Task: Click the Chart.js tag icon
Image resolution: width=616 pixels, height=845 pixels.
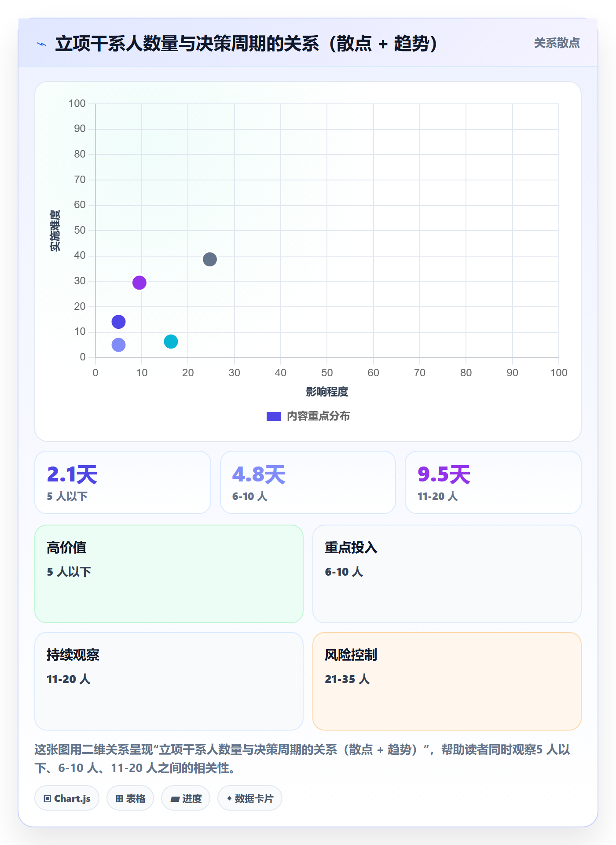Action: coord(48,799)
